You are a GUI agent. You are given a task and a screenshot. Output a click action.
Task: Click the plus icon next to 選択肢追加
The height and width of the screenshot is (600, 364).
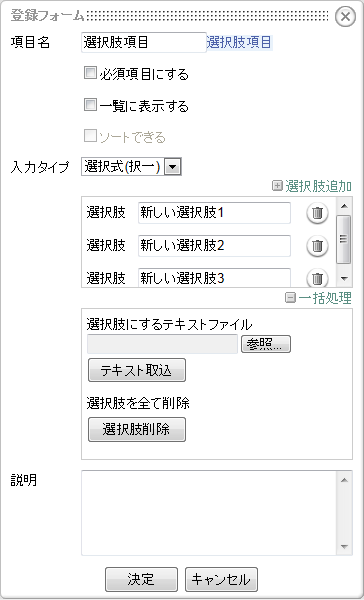pos(277,186)
